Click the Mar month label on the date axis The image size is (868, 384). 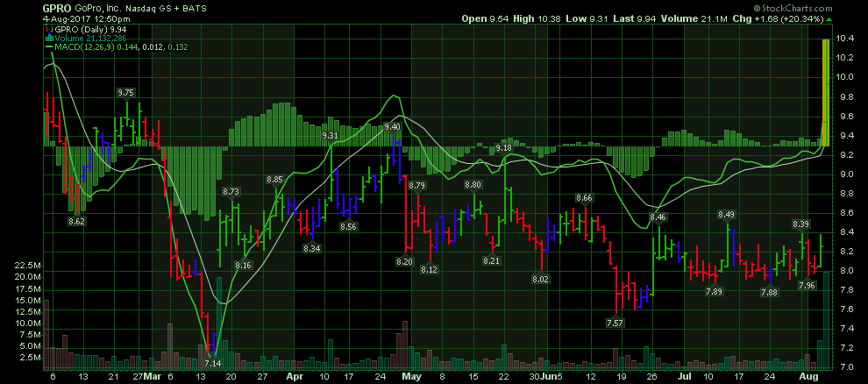click(153, 376)
